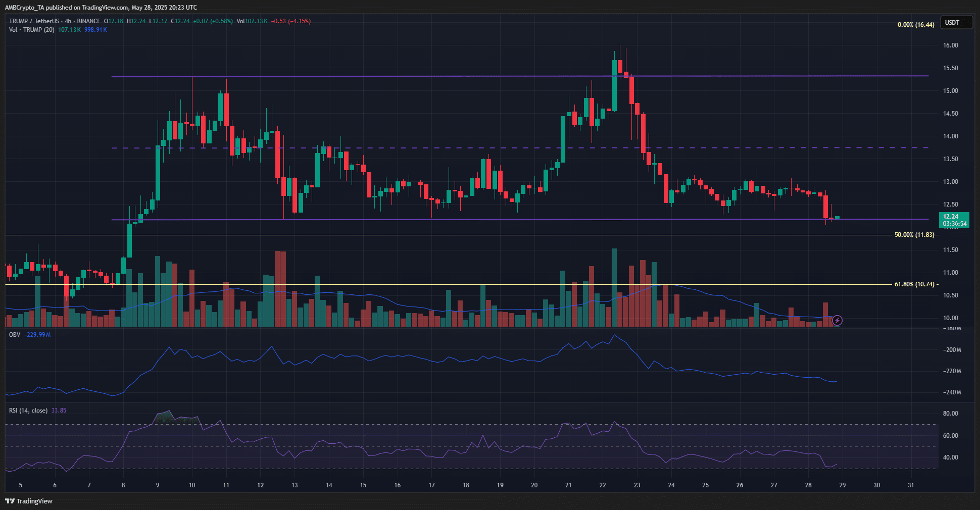
Task: Click the 14.00 price axis label
Action: click(x=951, y=136)
